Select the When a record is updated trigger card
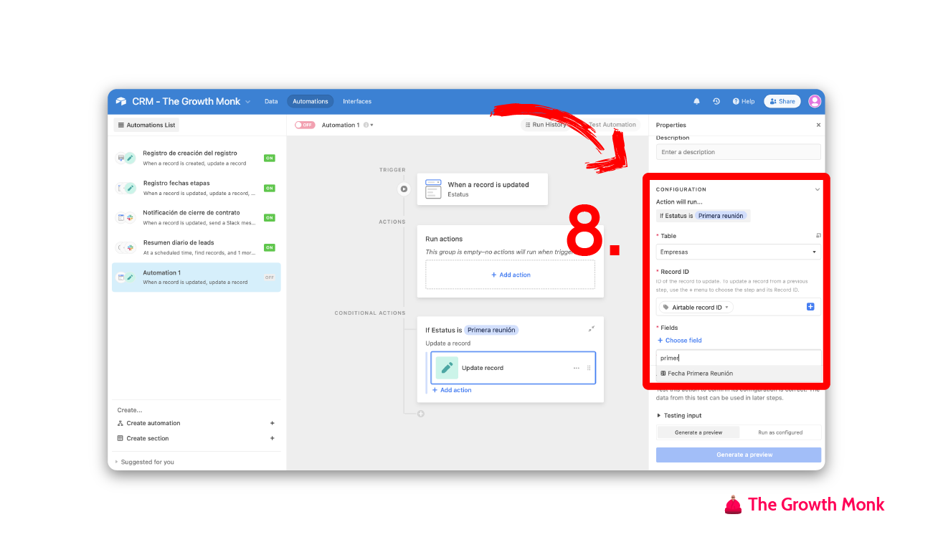This screenshot has height=560, width=933. 482,189
